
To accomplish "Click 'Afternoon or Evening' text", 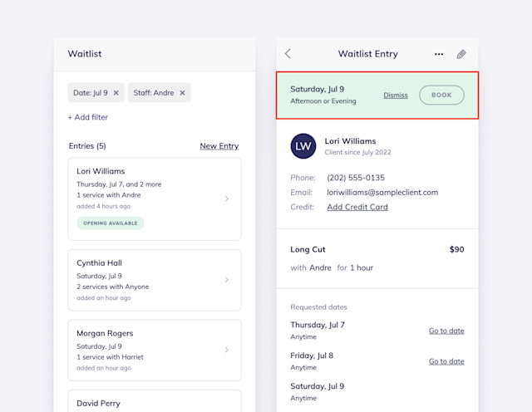I will click(323, 101).
